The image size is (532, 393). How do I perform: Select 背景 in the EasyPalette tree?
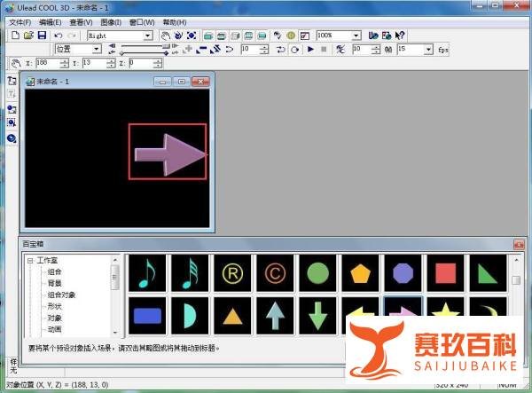point(54,283)
